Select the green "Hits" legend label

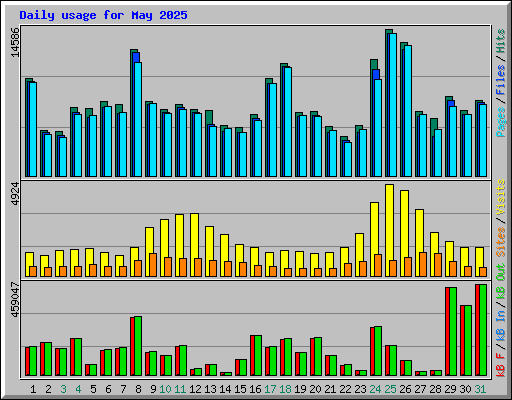(x=501, y=41)
